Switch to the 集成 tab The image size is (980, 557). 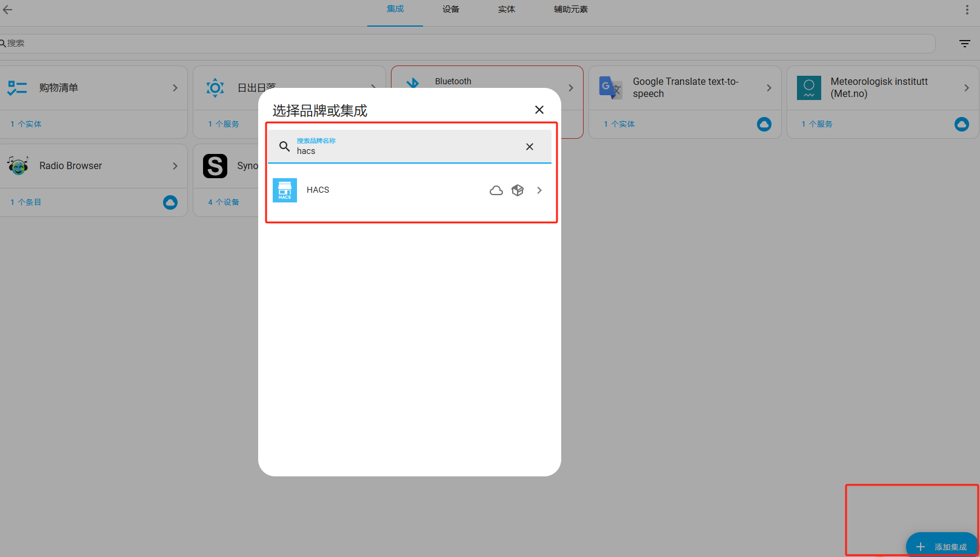[395, 9]
